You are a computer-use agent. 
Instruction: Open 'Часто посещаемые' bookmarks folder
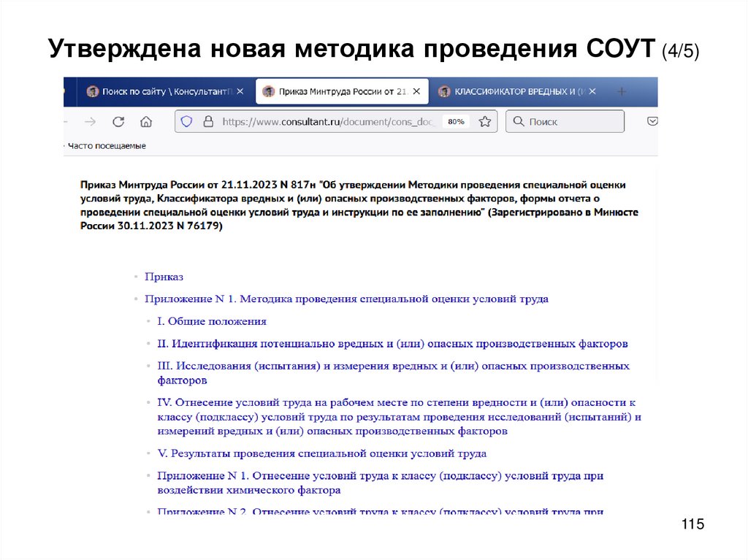point(107,146)
